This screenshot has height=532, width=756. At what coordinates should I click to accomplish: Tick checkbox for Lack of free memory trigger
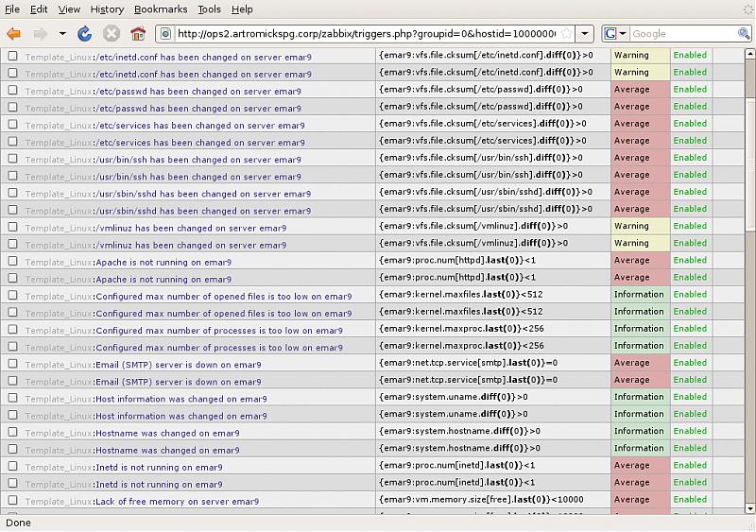(12, 501)
